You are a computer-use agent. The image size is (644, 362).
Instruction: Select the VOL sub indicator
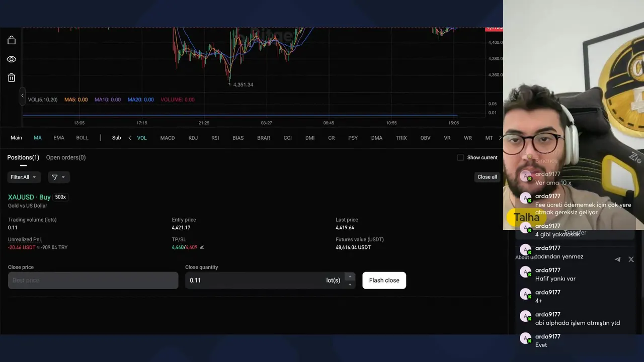[142, 138]
